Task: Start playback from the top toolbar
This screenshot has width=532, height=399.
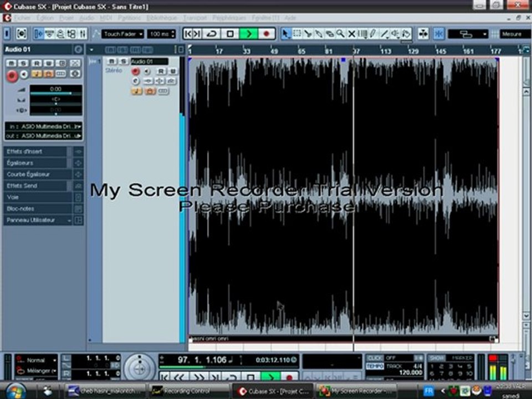Action: point(248,34)
